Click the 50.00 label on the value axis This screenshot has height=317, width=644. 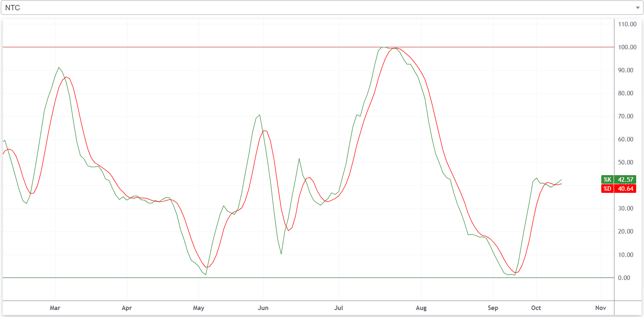pyautogui.click(x=628, y=162)
